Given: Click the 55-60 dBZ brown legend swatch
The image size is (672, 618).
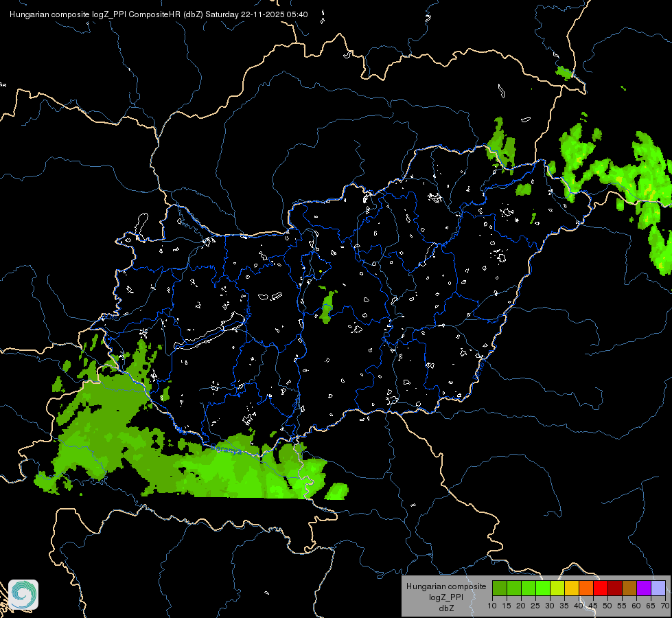Looking at the screenshot, I should 629,588.
